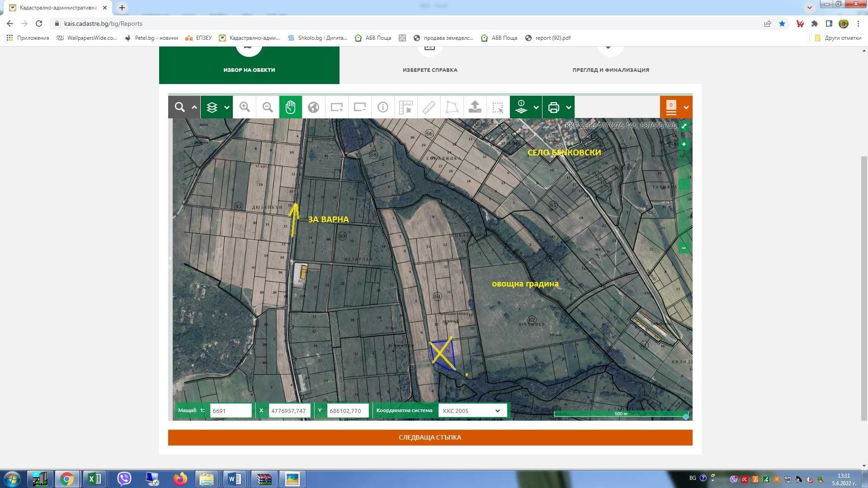Go back to previous page
Viewport: 868px width, 488px height.
pos(10,23)
